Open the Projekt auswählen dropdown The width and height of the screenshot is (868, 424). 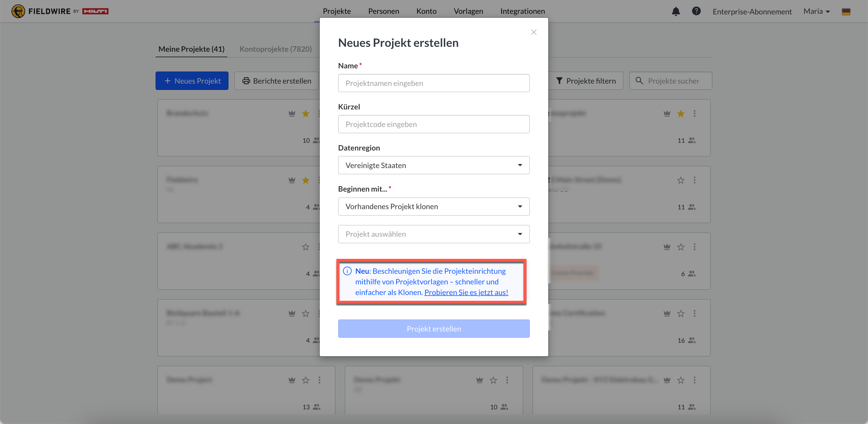[434, 234]
